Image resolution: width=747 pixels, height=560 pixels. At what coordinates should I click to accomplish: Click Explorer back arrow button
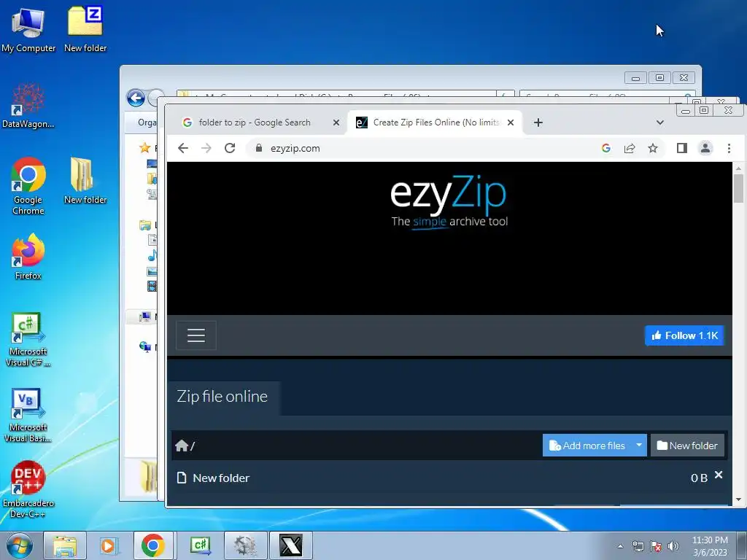(x=136, y=98)
